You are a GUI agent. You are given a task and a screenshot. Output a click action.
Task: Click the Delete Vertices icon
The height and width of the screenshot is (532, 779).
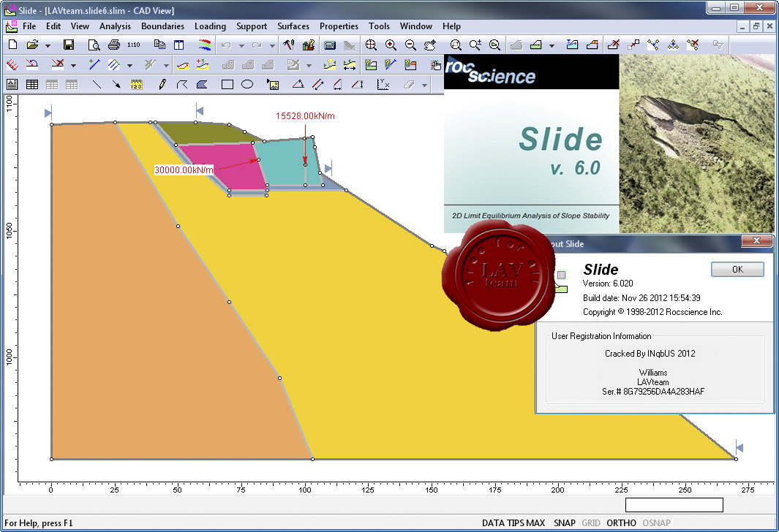coord(693,45)
